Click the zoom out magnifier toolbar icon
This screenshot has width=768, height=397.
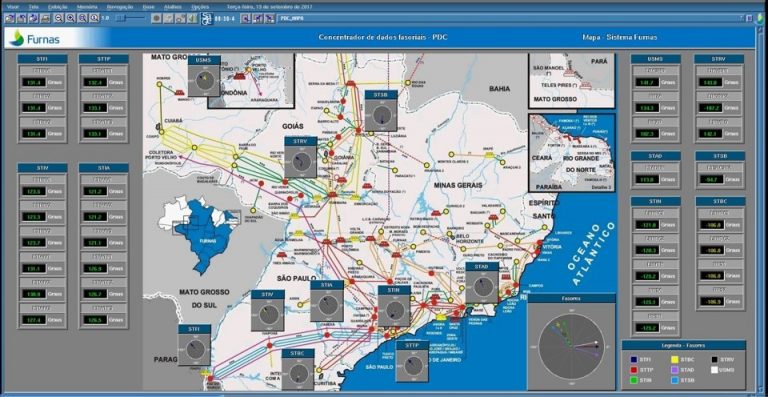click(x=59, y=18)
